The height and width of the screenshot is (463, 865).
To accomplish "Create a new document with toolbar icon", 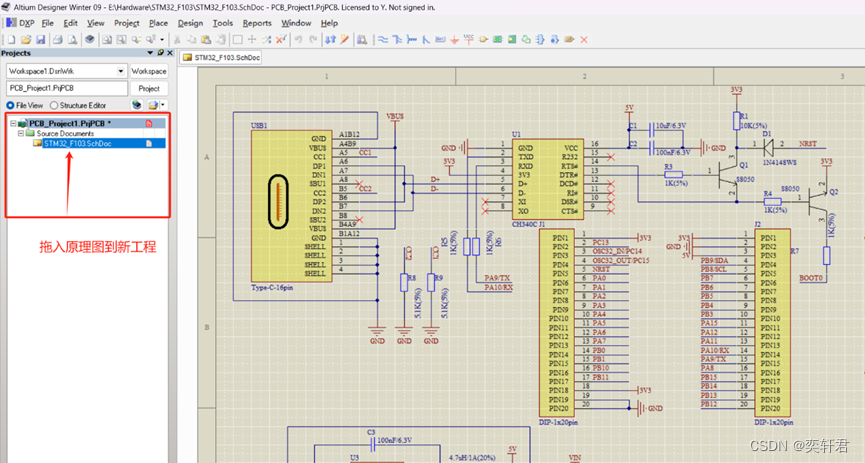I will [12, 40].
